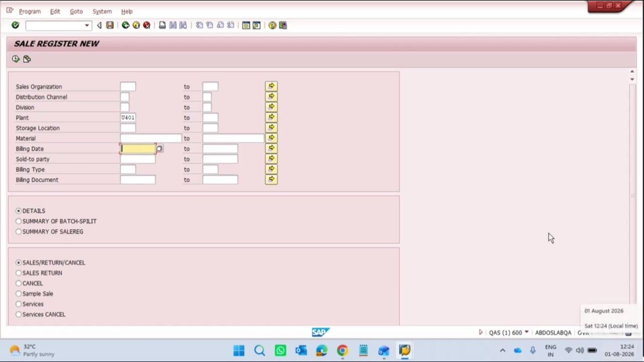
Task: Click the Get Variant icon
Action: [27, 59]
